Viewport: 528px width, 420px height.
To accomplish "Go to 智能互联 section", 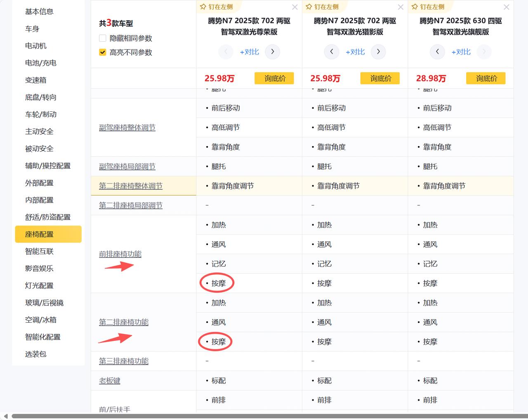I will pyautogui.click(x=39, y=251).
